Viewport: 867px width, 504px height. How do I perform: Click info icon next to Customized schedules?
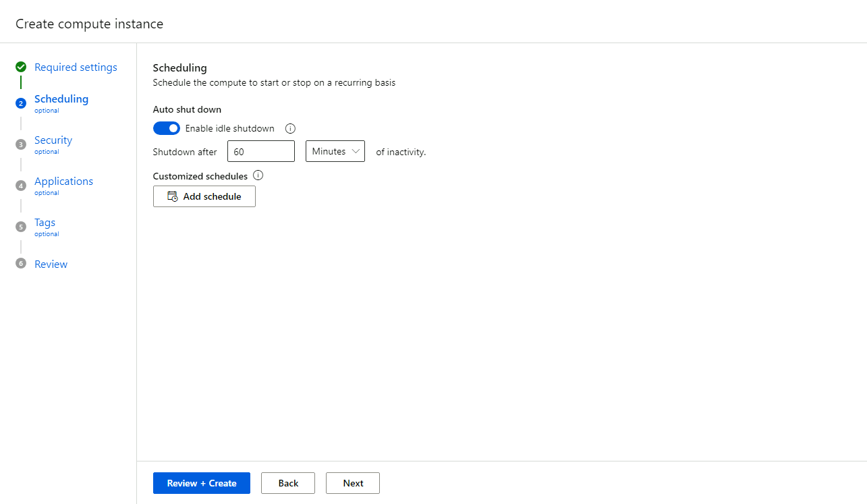(258, 175)
